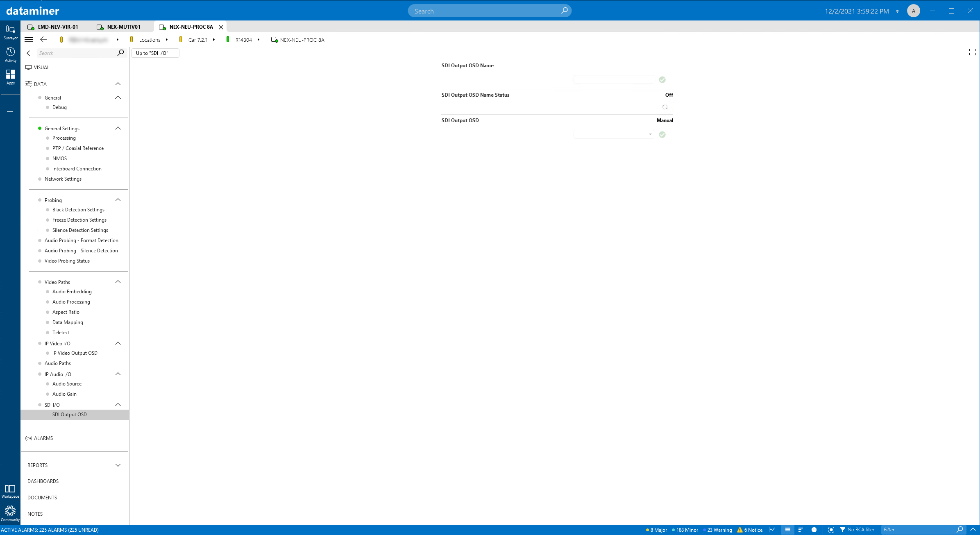
Task: Switch to the EMD-NEV-VIR-01 tab
Action: coord(58,27)
